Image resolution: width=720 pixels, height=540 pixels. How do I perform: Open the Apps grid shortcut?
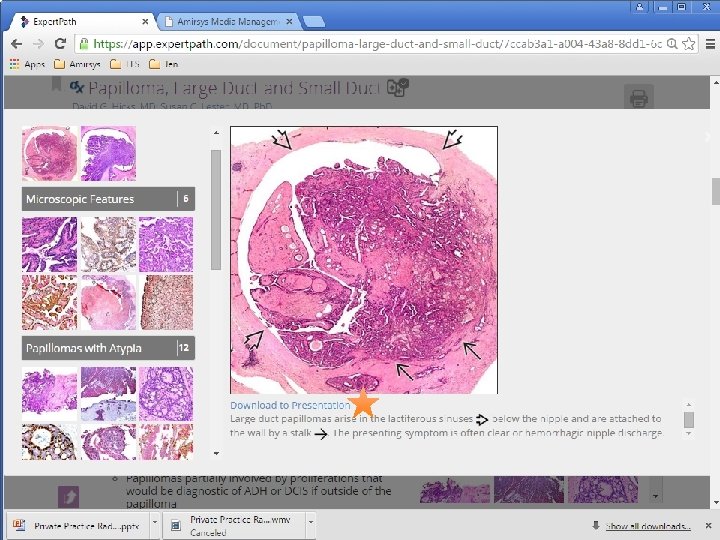pyautogui.click(x=27, y=64)
